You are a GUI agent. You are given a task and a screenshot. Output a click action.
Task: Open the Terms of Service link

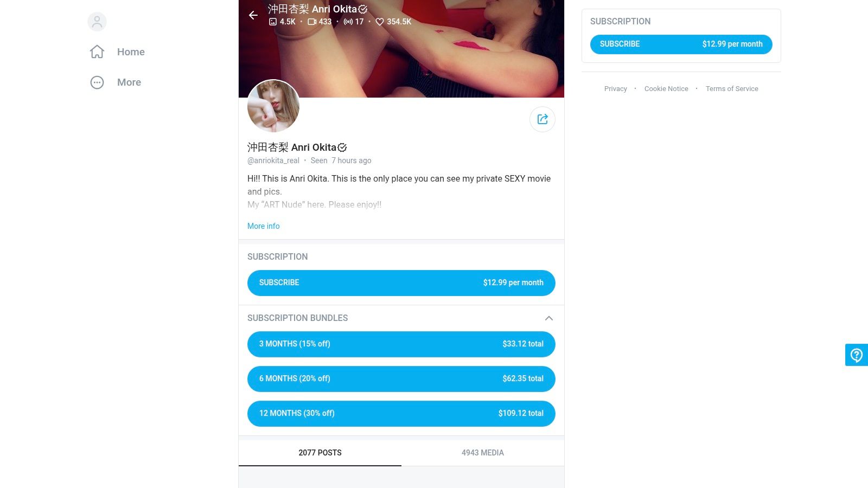[732, 89]
